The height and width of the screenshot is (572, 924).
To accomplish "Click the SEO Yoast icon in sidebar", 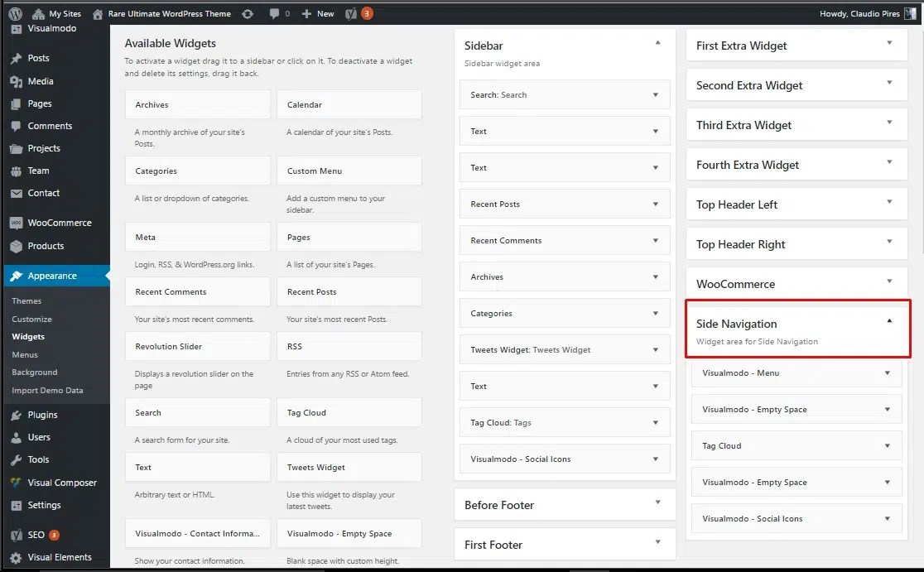I will click(x=17, y=535).
